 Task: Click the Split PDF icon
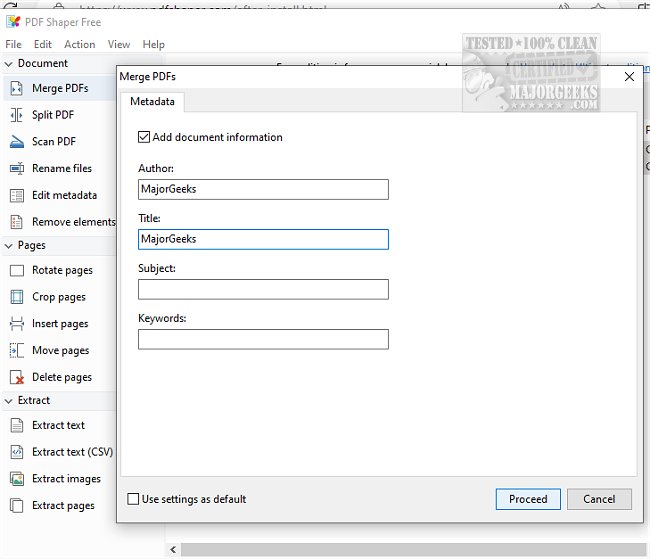click(x=17, y=115)
